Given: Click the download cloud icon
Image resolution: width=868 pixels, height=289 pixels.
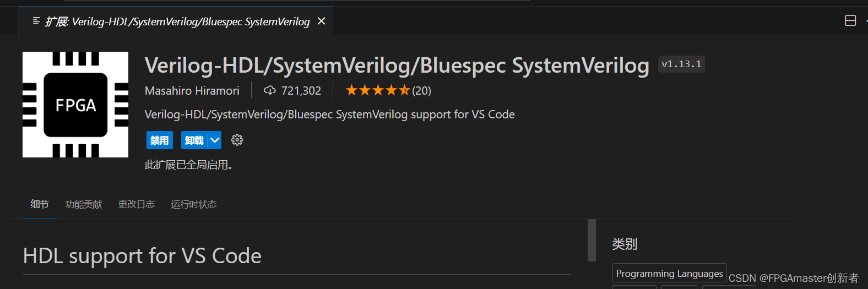Looking at the screenshot, I should [270, 90].
